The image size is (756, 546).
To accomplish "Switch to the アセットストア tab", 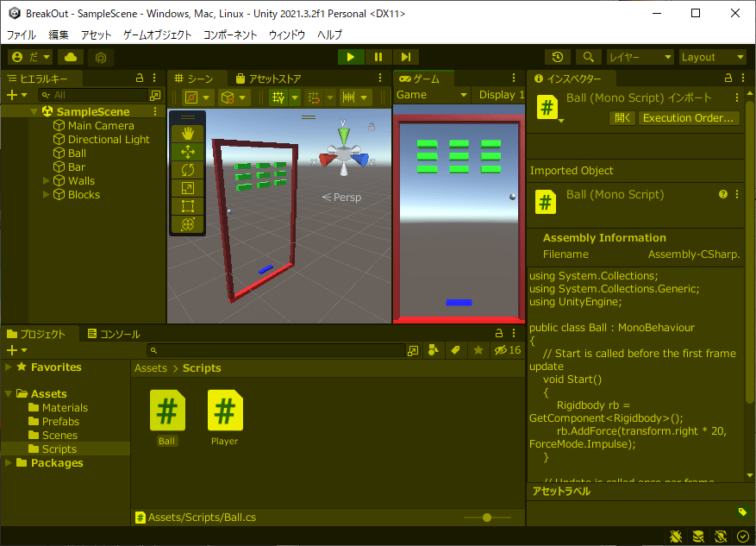I will coord(269,78).
